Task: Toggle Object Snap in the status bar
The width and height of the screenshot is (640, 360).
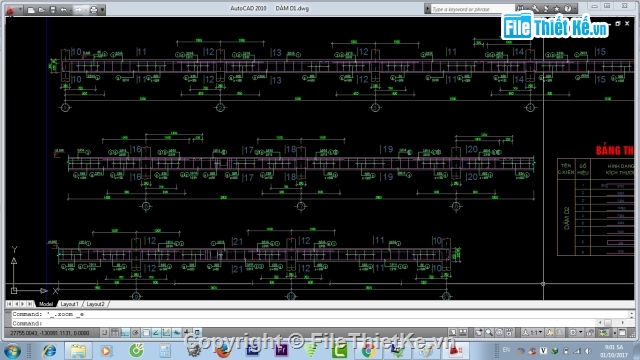Action: (x=146, y=333)
